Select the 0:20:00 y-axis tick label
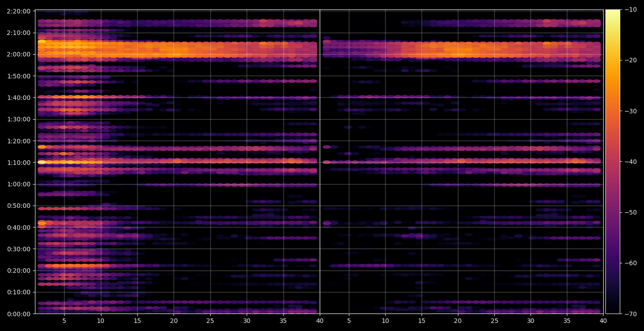The image size is (644, 331). click(x=19, y=271)
